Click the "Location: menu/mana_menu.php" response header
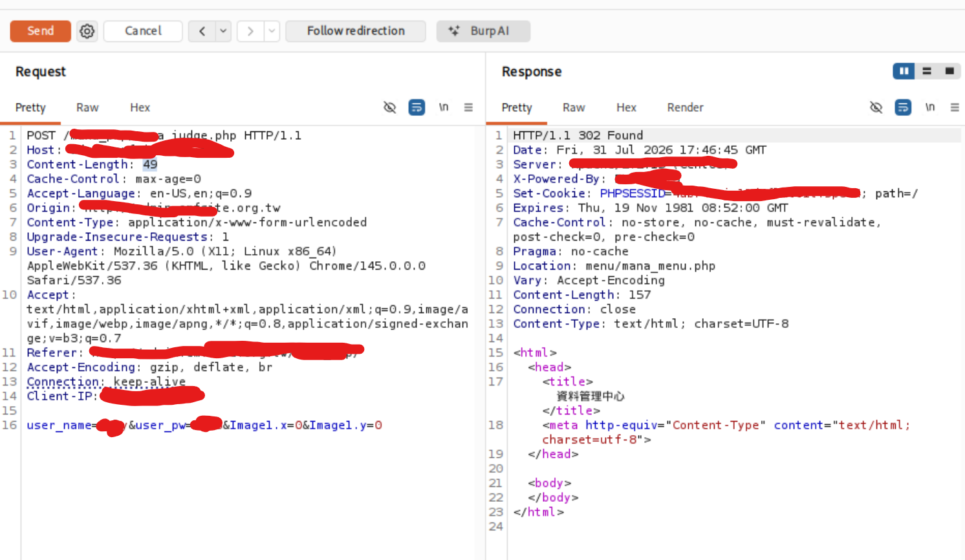Viewport: 965px width, 560px height. click(614, 266)
